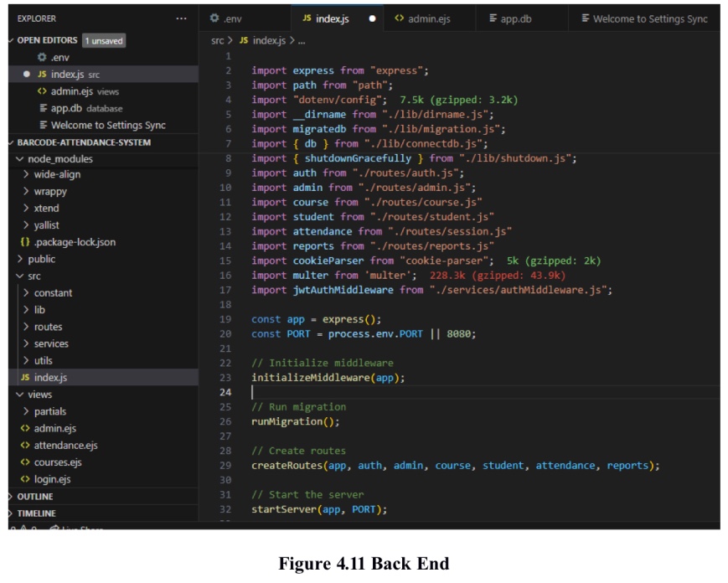
Task: Switch to the app.db tab
Action: pyautogui.click(x=515, y=18)
